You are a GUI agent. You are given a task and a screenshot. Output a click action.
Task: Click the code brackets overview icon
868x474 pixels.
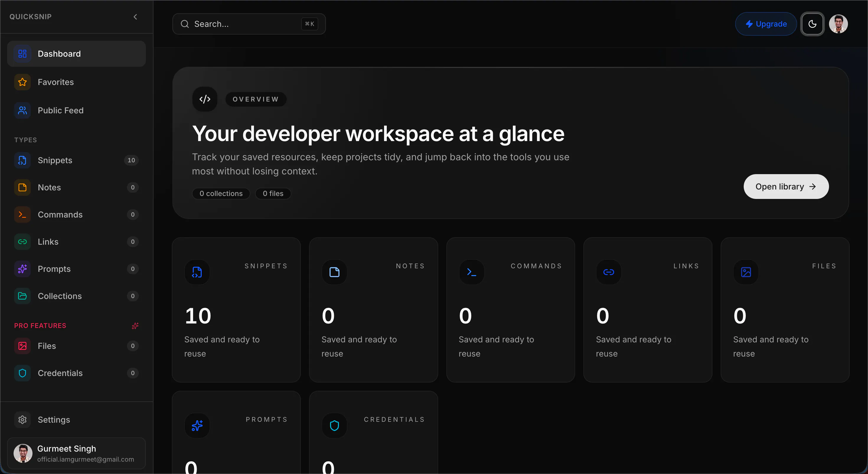click(205, 99)
